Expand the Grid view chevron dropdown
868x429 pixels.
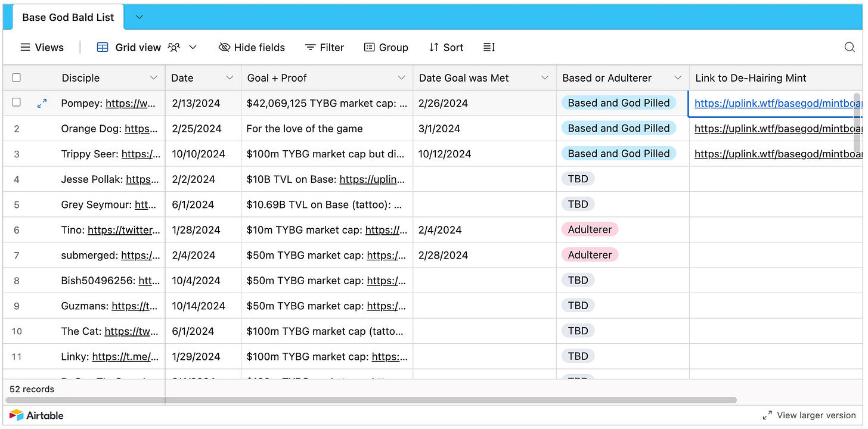(x=193, y=47)
